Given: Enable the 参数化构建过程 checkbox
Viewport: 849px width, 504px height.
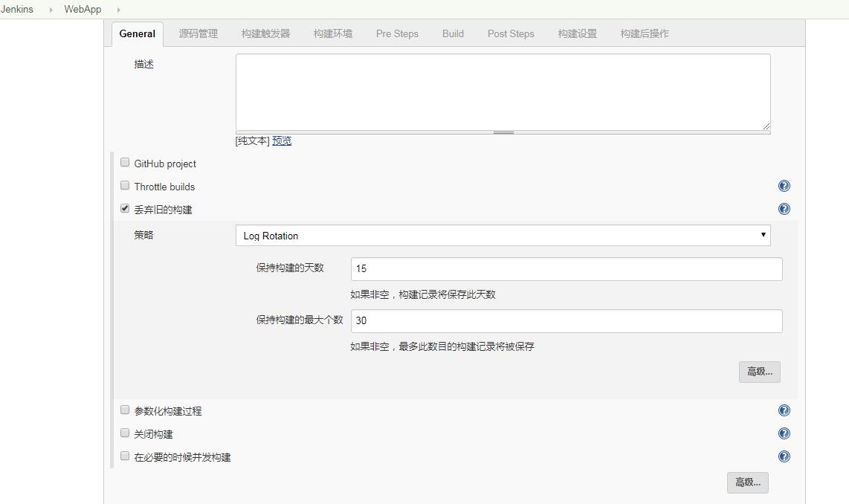Looking at the screenshot, I should point(125,410).
